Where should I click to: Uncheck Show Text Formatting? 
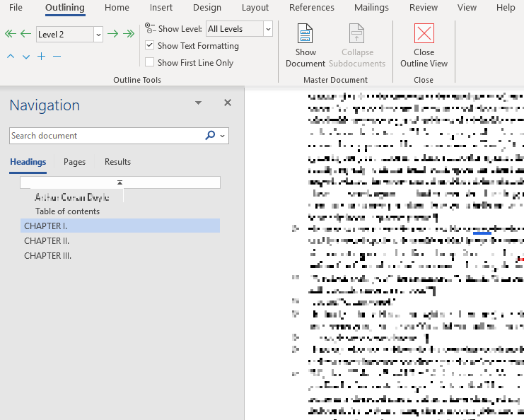149,46
